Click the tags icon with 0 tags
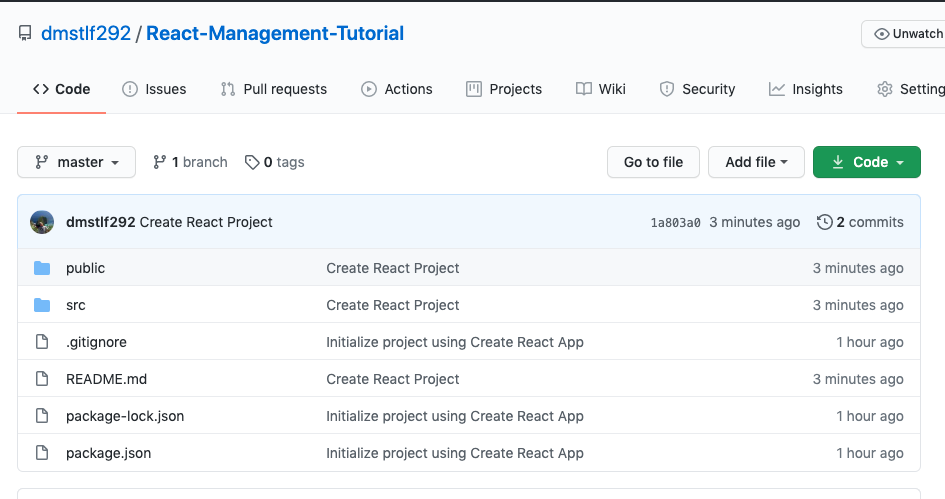 coord(253,162)
